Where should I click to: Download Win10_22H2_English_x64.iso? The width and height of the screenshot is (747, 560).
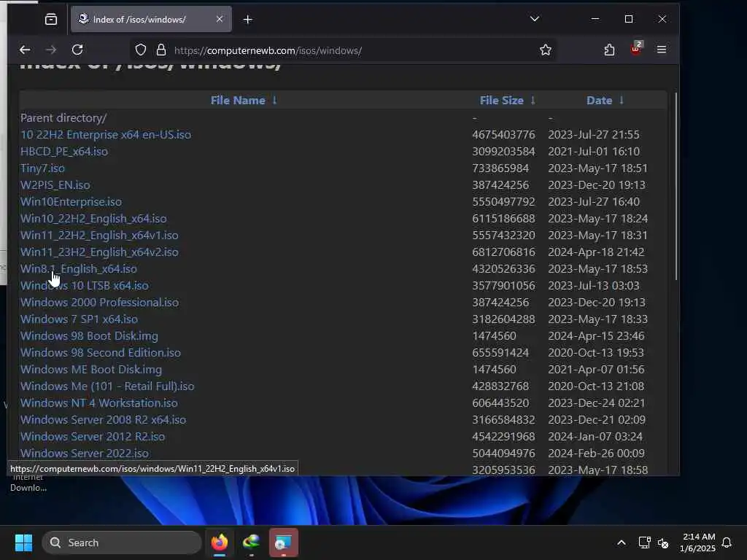93,219
